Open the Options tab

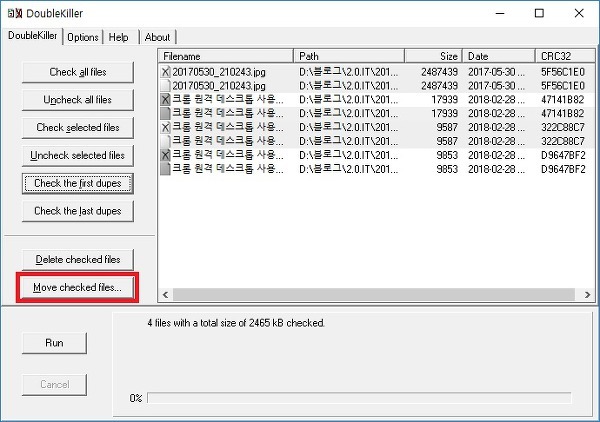[x=83, y=37]
